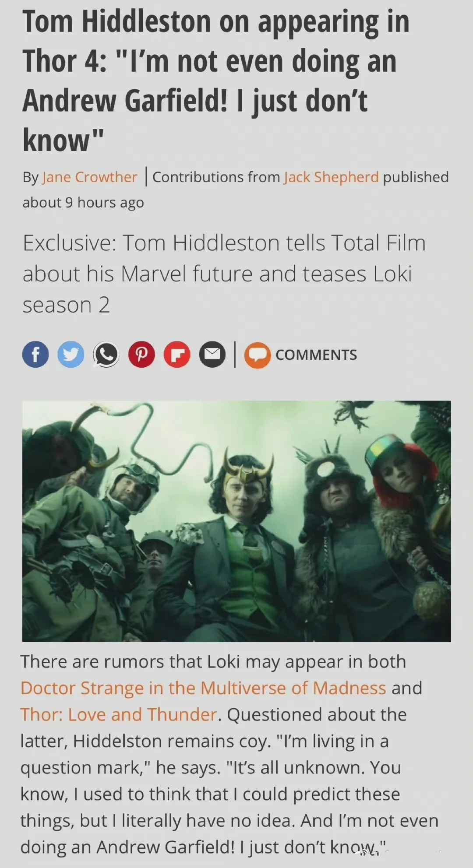Tweet the article using the Twitter icon
The height and width of the screenshot is (868, 473).
[71, 355]
